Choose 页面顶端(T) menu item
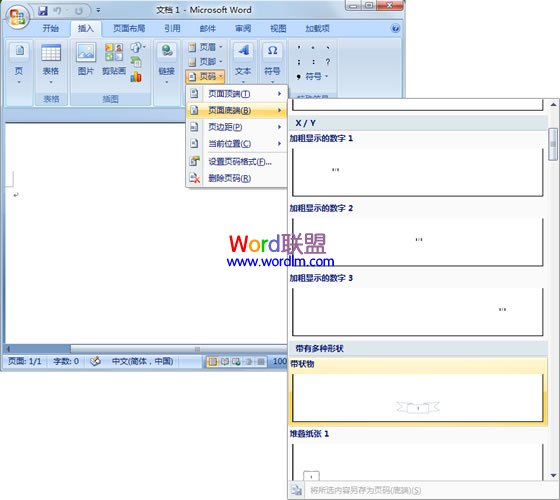Screen dimensions: 560x500 236,94
